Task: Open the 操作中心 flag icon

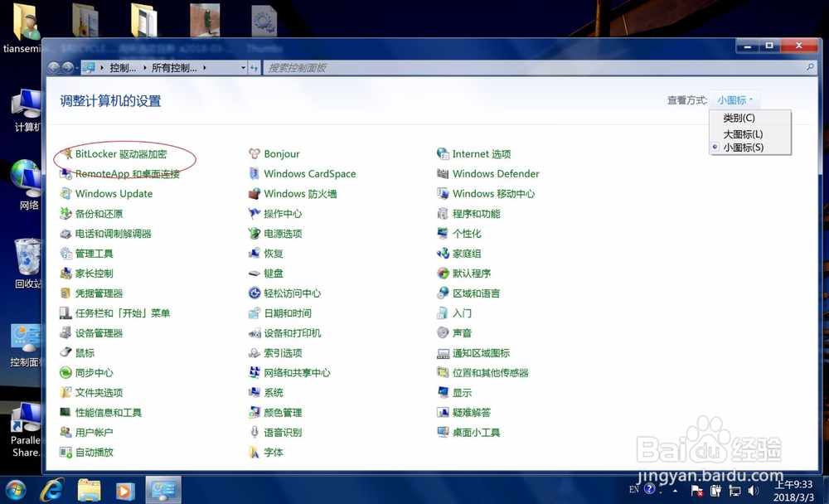Action: click(255, 214)
